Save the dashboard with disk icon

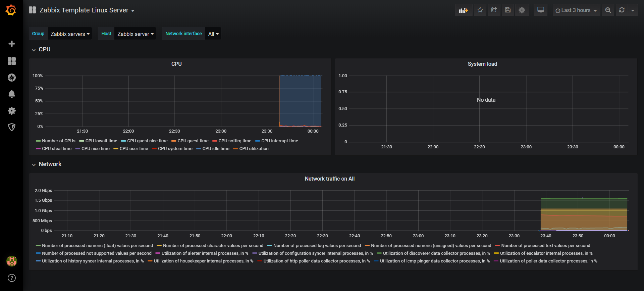click(508, 10)
